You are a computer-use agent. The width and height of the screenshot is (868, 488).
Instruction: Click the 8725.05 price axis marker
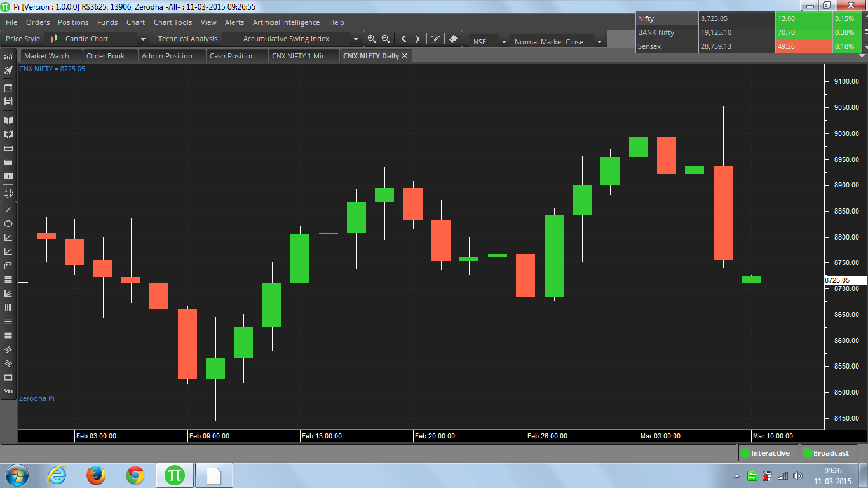point(845,280)
